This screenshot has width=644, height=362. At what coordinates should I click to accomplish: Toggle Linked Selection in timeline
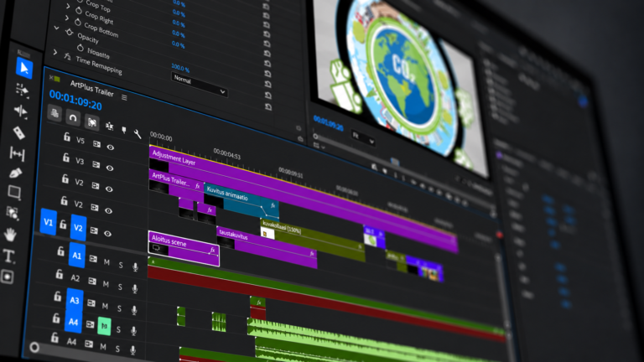click(x=91, y=122)
